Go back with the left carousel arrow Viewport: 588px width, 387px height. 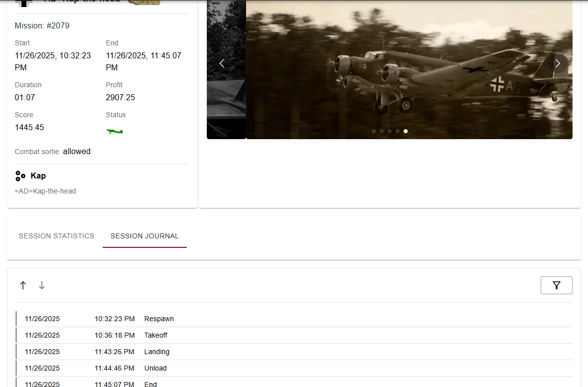222,63
